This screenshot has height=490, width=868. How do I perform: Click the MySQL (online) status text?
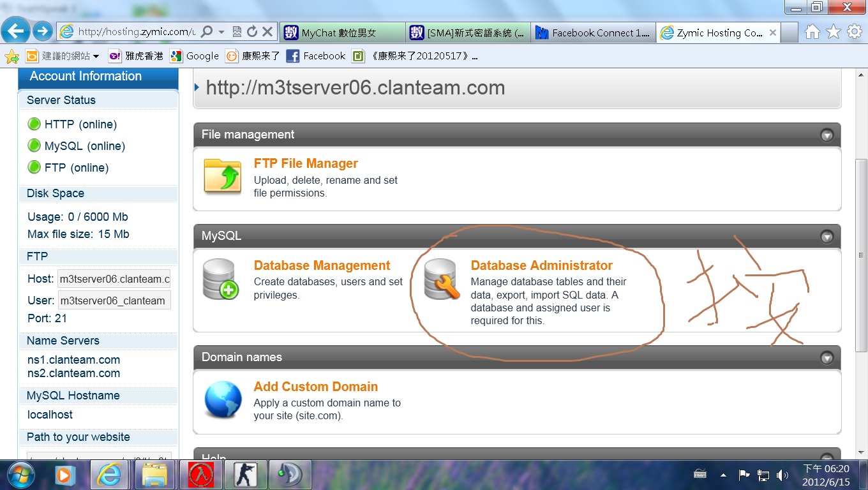click(85, 146)
